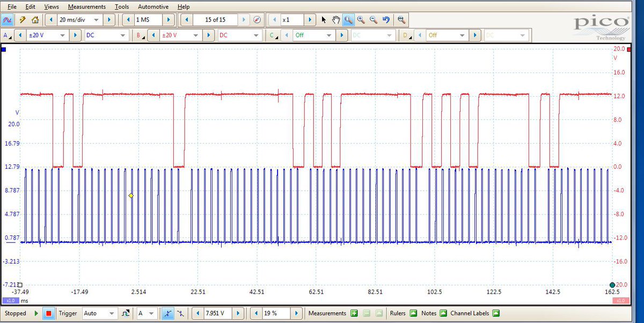
Task: Open the Measurements menu
Action: (x=87, y=6)
